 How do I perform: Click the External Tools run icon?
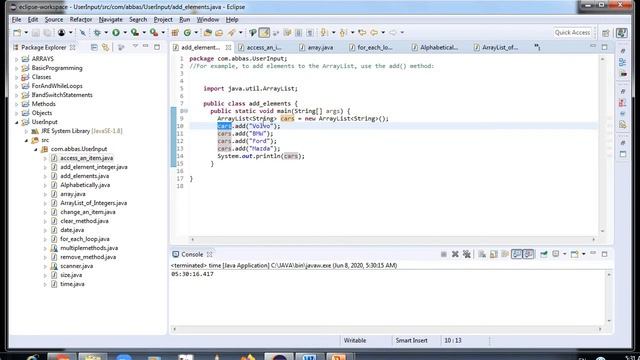(153, 33)
